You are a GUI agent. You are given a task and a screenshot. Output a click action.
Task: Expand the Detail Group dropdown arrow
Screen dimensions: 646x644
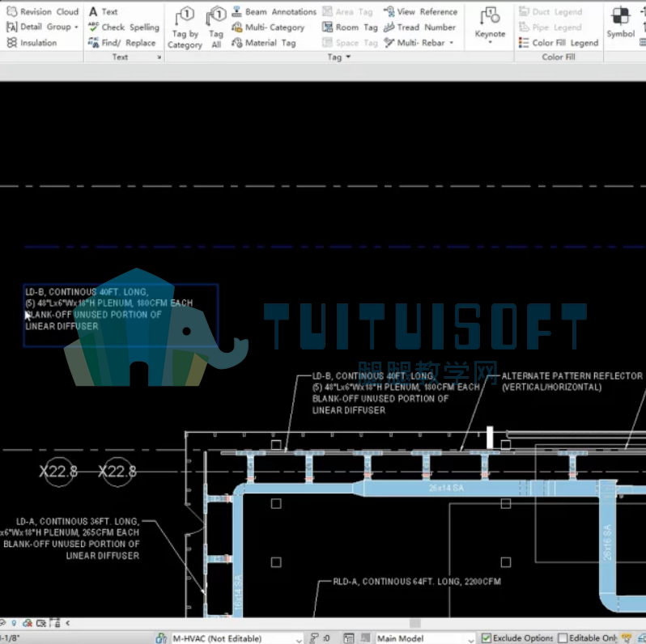(76, 28)
